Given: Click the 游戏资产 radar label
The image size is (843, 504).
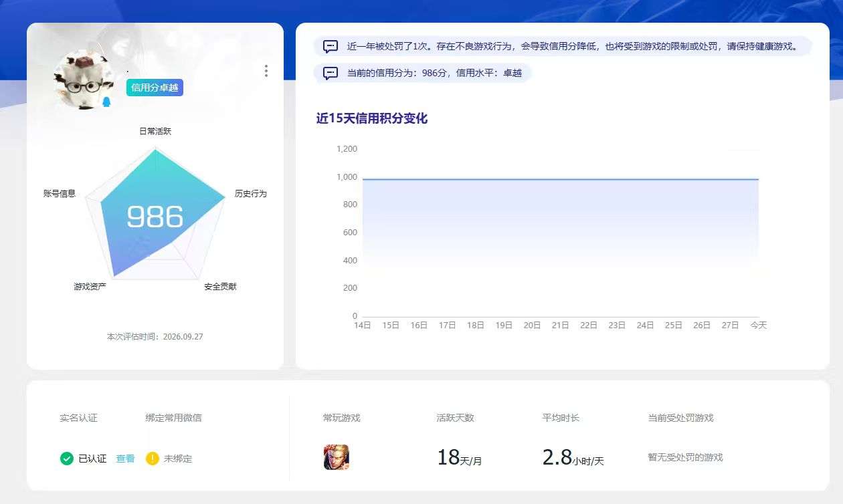Looking at the screenshot, I should point(90,287).
